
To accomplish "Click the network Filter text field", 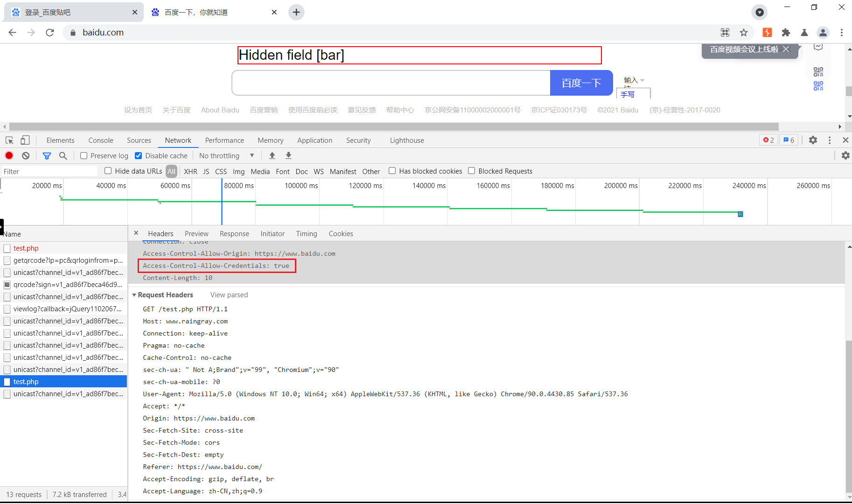I will click(49, 171).
